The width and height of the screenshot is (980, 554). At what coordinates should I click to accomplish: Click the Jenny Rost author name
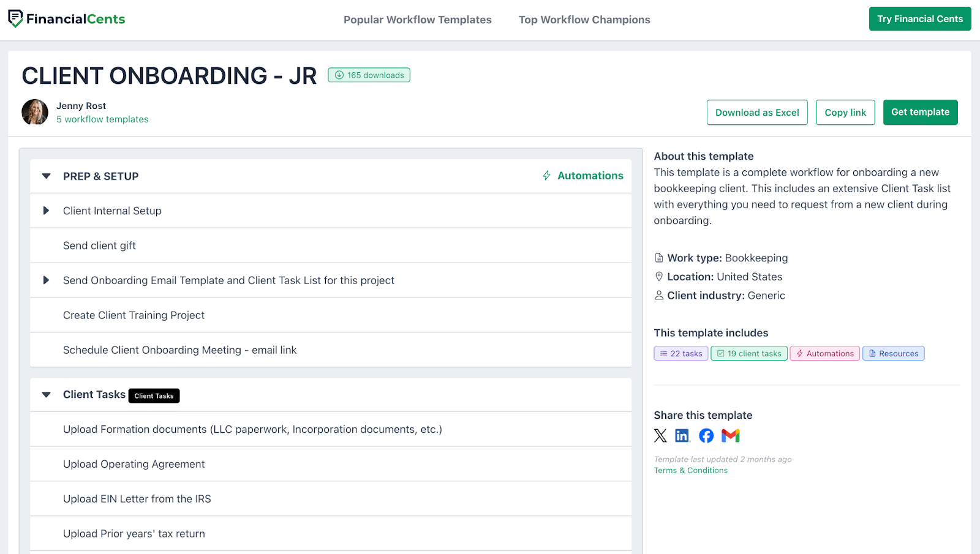click(81, 106)
